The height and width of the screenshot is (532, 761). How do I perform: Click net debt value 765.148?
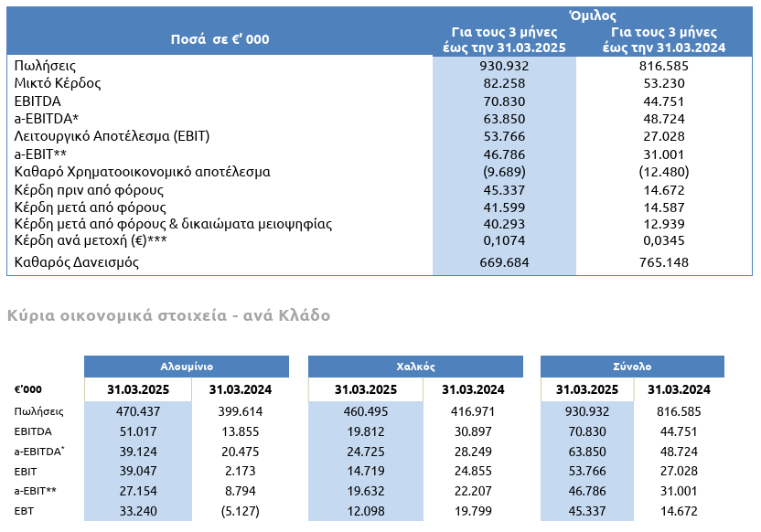click(663, 263)
